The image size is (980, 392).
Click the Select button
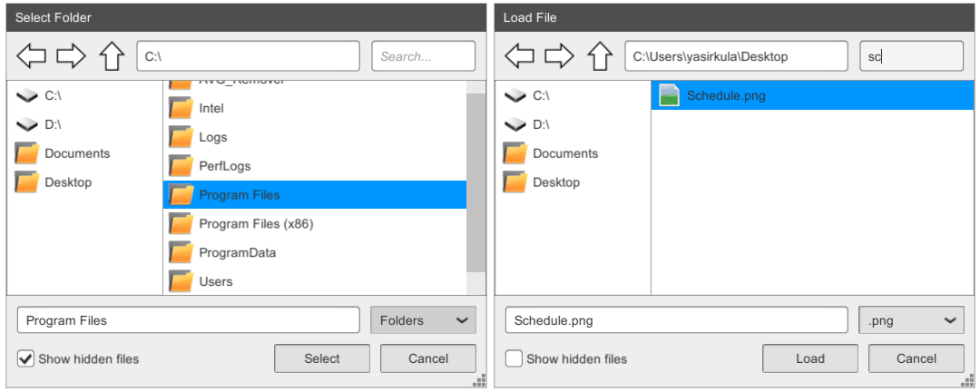(322, 358)
